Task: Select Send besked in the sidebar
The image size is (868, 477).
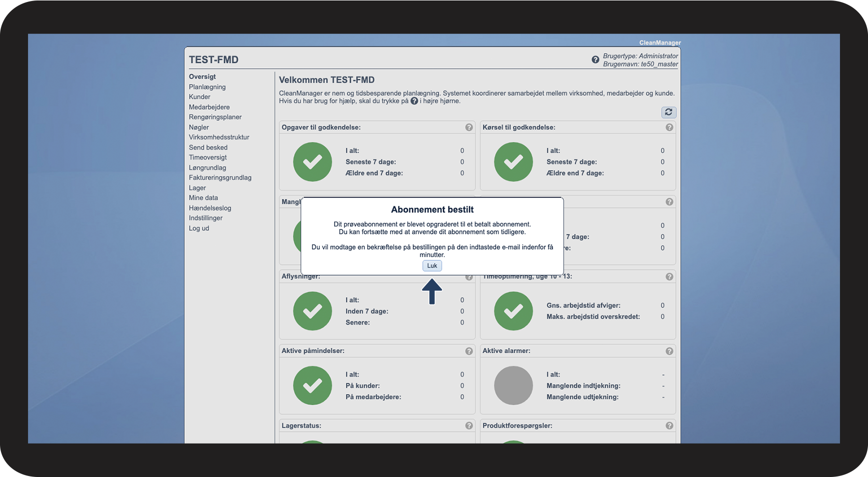Action: click(x=208, y=147)
